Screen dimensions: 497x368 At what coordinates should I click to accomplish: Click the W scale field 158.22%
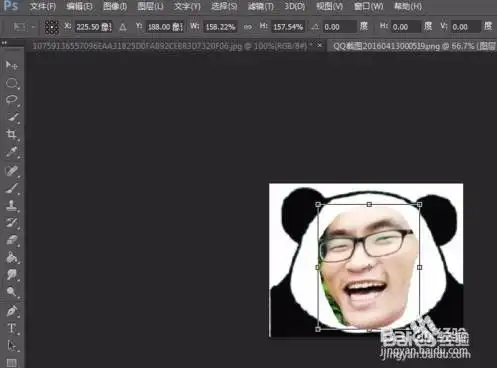(x=220, y=27)
